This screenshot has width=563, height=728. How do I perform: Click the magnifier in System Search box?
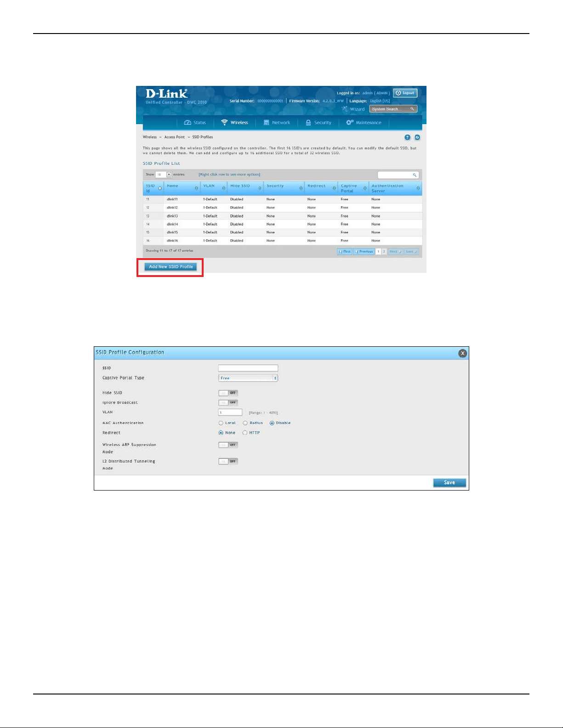coord(412,109)
